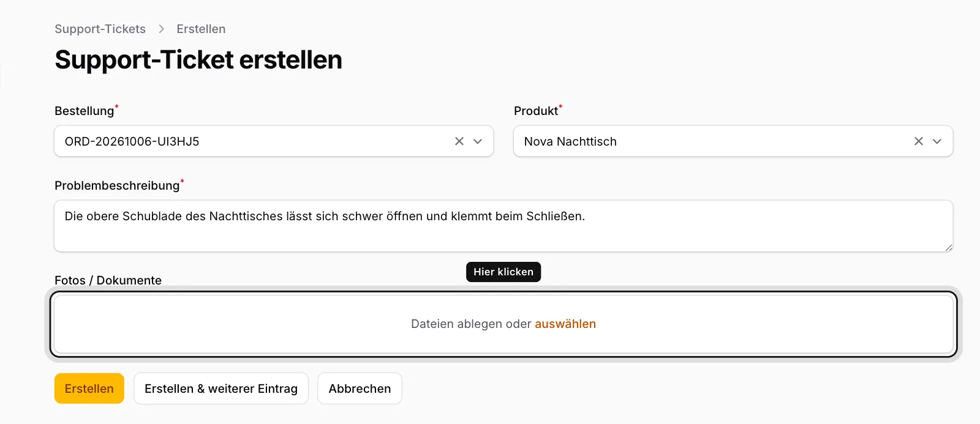The image size is (980, 424).
Task: Cancel with the Abbrechen button
Action: pyautogui.click(x=360, y=389)
